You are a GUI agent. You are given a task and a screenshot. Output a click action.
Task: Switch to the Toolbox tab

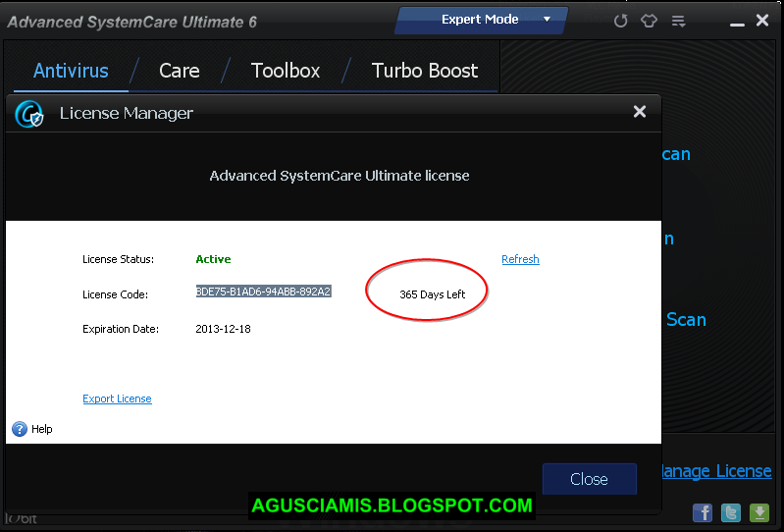pyautogui.click(x=285, y=71)
